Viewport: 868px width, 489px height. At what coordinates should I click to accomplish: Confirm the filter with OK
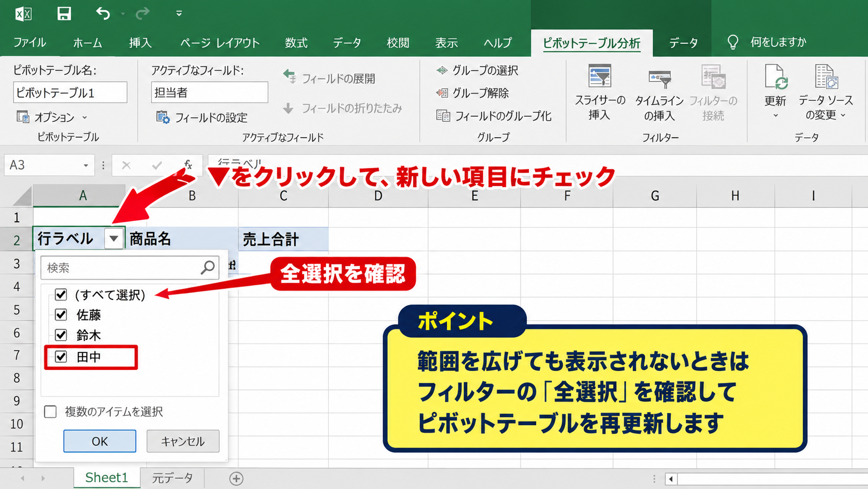[x=100, y=441]
